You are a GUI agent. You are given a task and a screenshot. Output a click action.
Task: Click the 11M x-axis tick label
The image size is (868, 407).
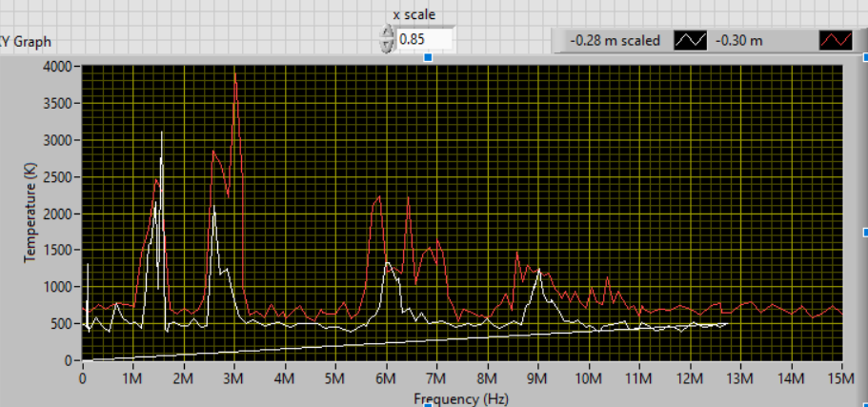[638, 378]
